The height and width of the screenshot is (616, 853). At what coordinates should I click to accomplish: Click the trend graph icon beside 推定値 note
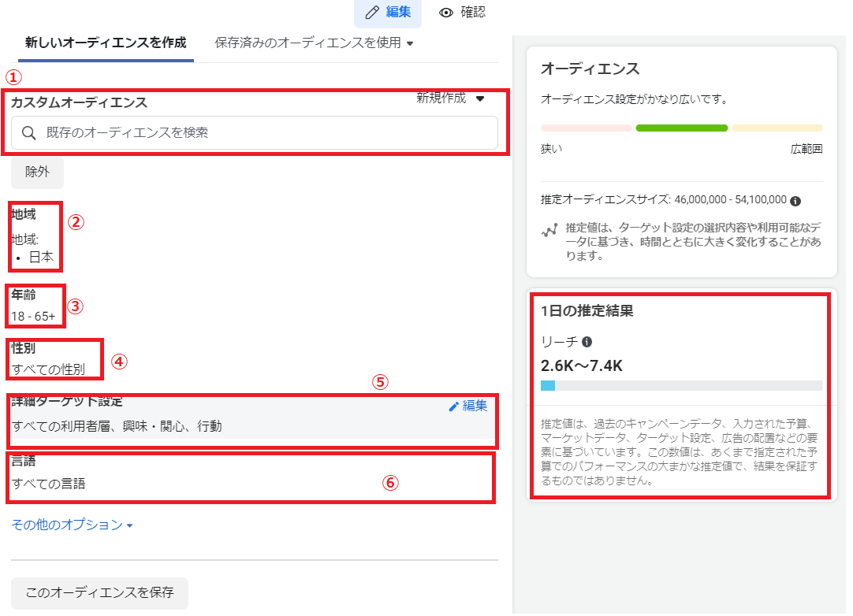(x=549, y=231)
